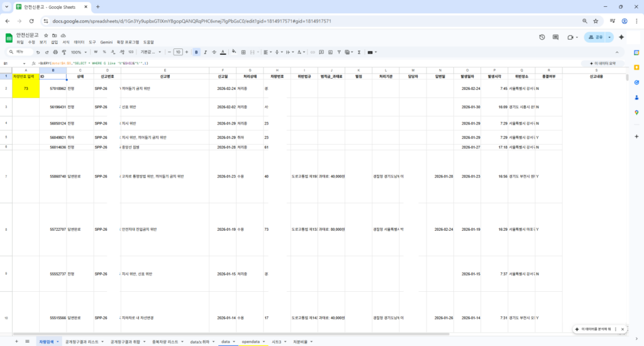Open version history clock icon
Viewport: 644px width, 346px height.
coord(542,37)
